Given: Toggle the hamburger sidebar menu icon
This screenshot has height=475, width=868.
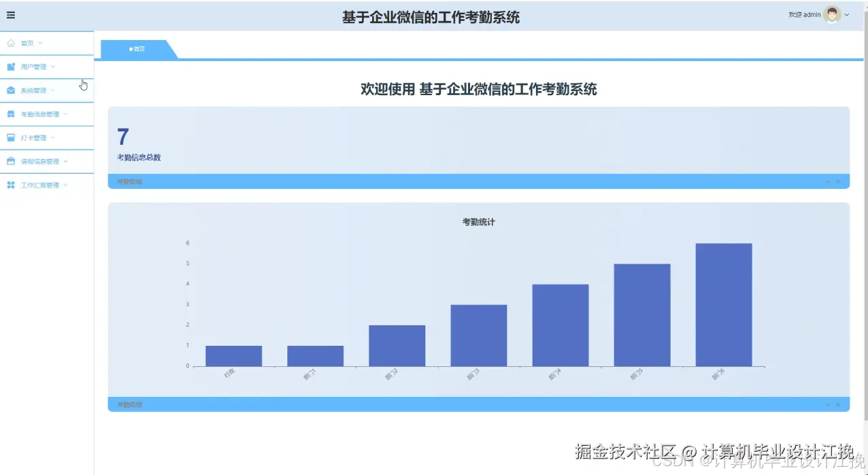Looking at the screenshot, I should pyautogui.click(x=11, y=15).
